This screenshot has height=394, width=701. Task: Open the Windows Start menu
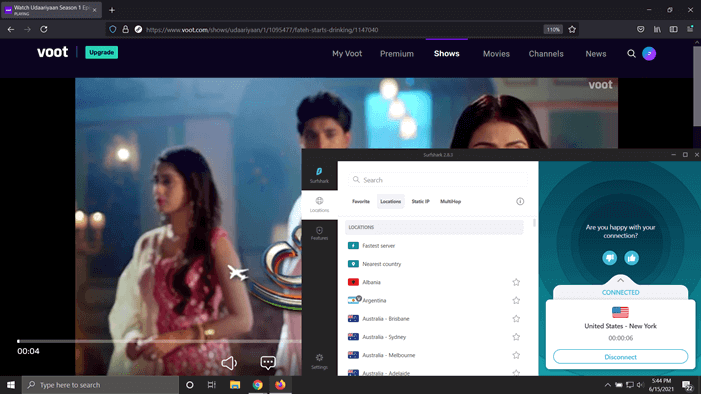11,385
